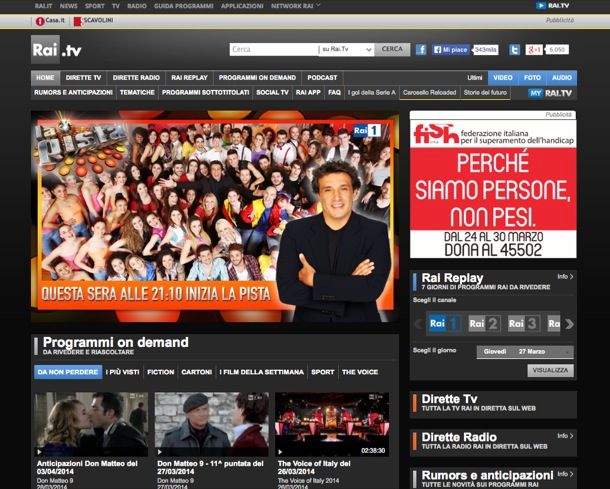Viewport: 610px width, 489px height.
Task: Open RUMORS E ANTICIPAZIONI submenu link
Action: 73,93
